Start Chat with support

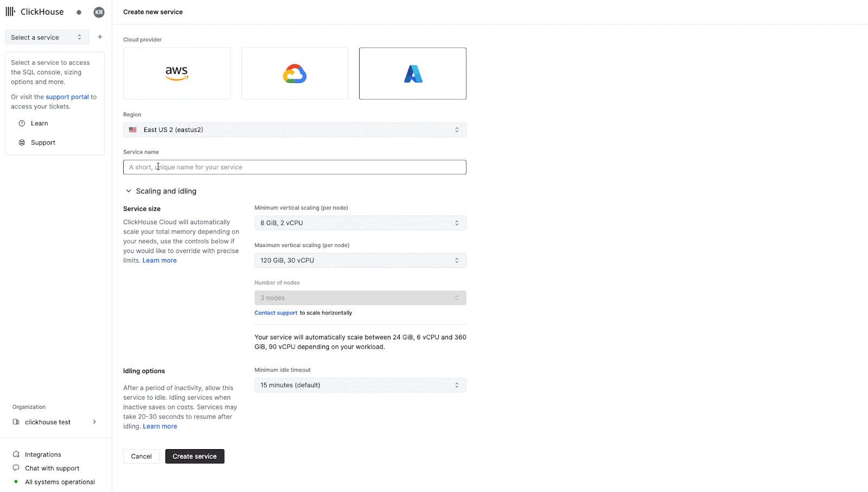point(52,468)
